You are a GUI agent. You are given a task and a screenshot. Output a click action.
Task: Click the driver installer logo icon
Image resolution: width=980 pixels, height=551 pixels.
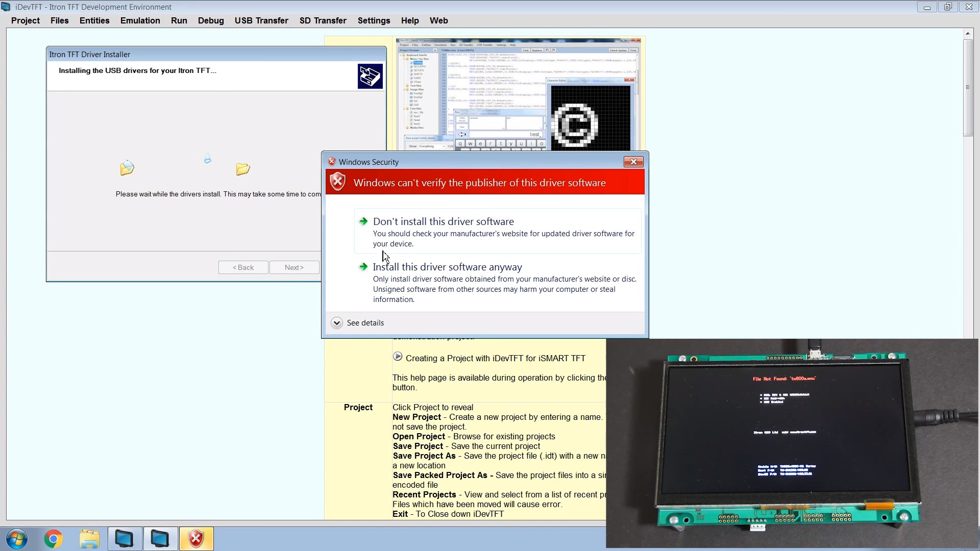[x=370, y=77]
